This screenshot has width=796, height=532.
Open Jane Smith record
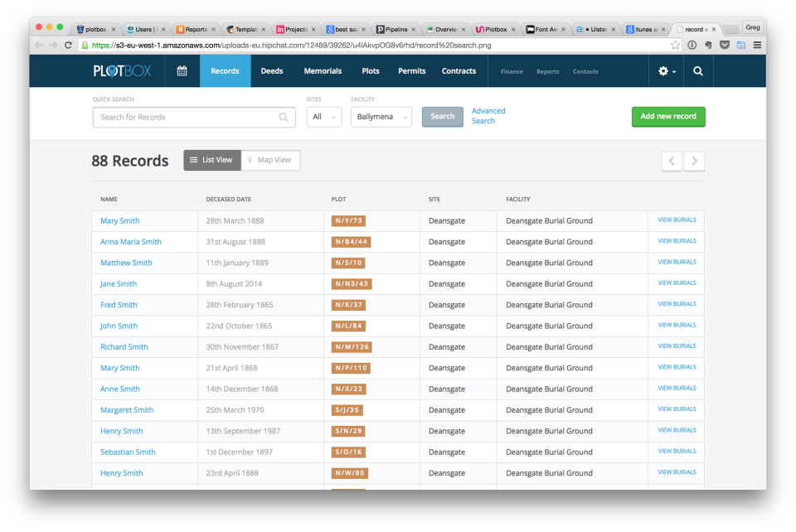click(119, 284)
